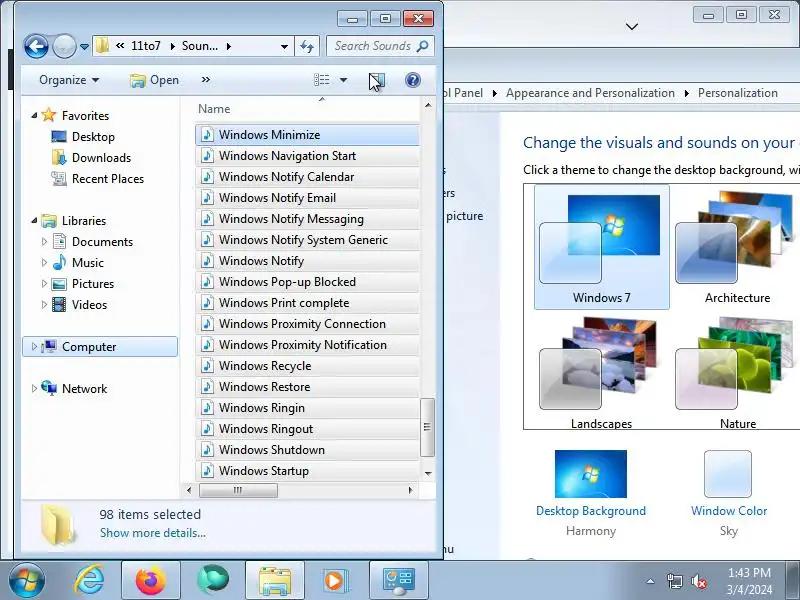Select Windows Shutdown file
This screenshot has width=800, height=600.
coord(307,449)
